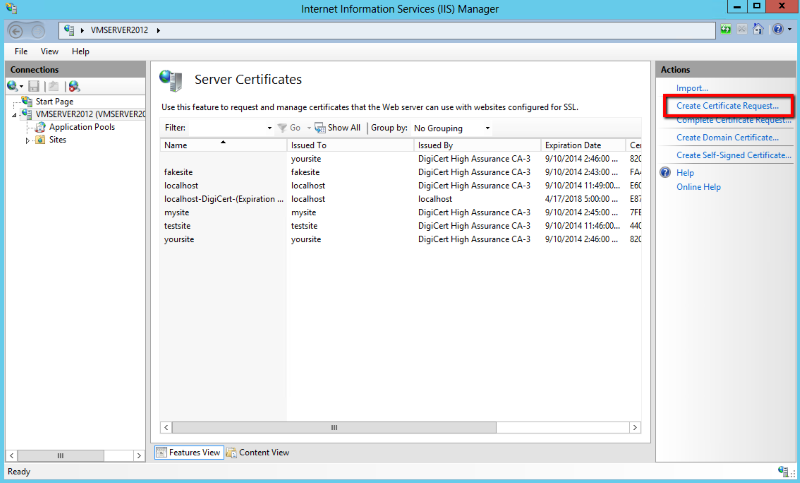800x483 pixels.
Task: Open the View menu
Action: point(49,51)
